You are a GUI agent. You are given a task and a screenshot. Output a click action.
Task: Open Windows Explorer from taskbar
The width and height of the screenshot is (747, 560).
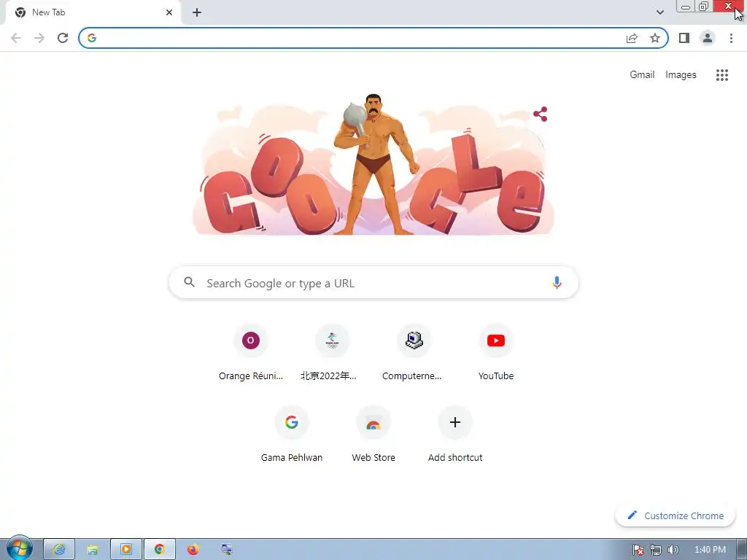pyautogui.click(x=93, y=550)
